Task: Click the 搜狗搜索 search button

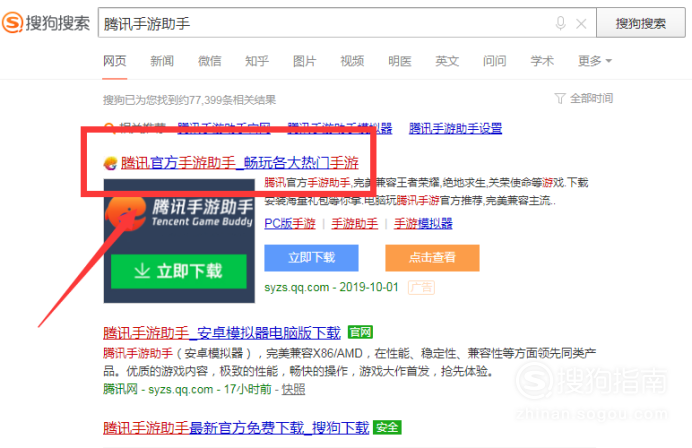Action: tap(641, 23)
